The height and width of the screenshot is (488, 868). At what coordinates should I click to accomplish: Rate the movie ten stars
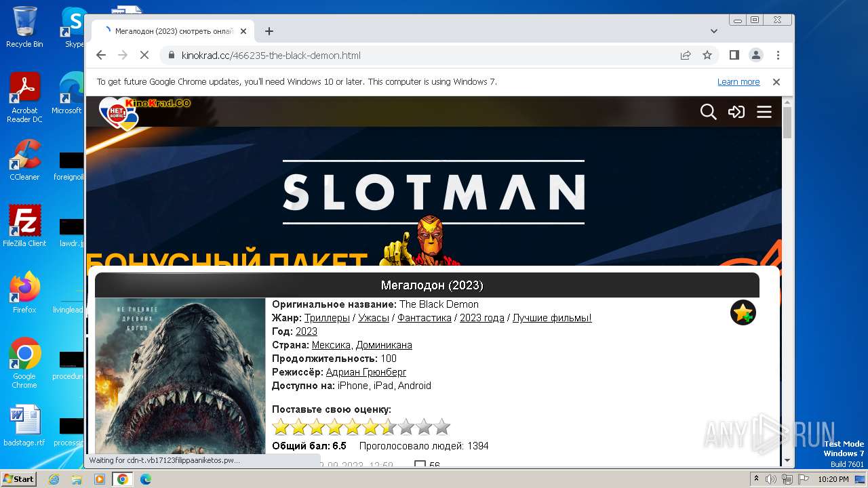click(x=441, y=427)
